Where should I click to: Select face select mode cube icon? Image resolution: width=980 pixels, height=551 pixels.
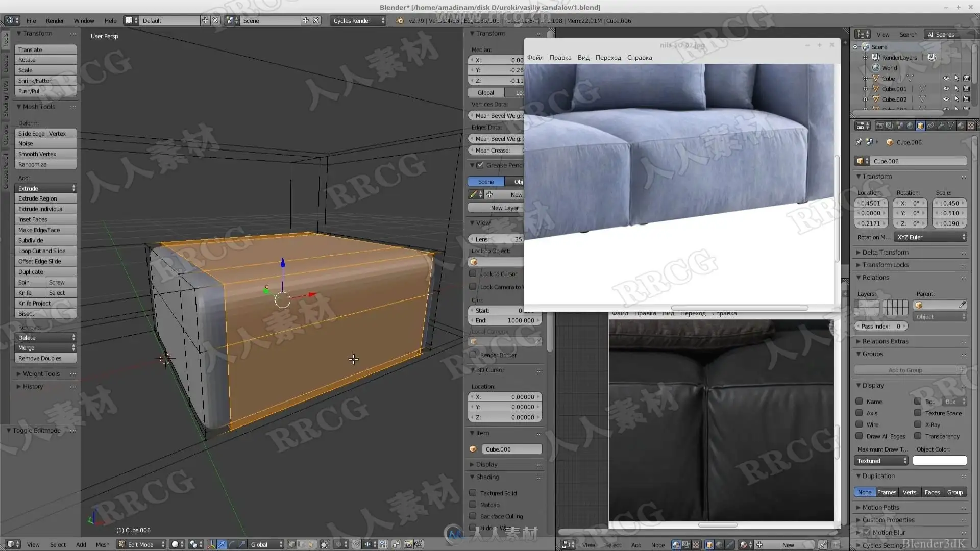[312, 544]
